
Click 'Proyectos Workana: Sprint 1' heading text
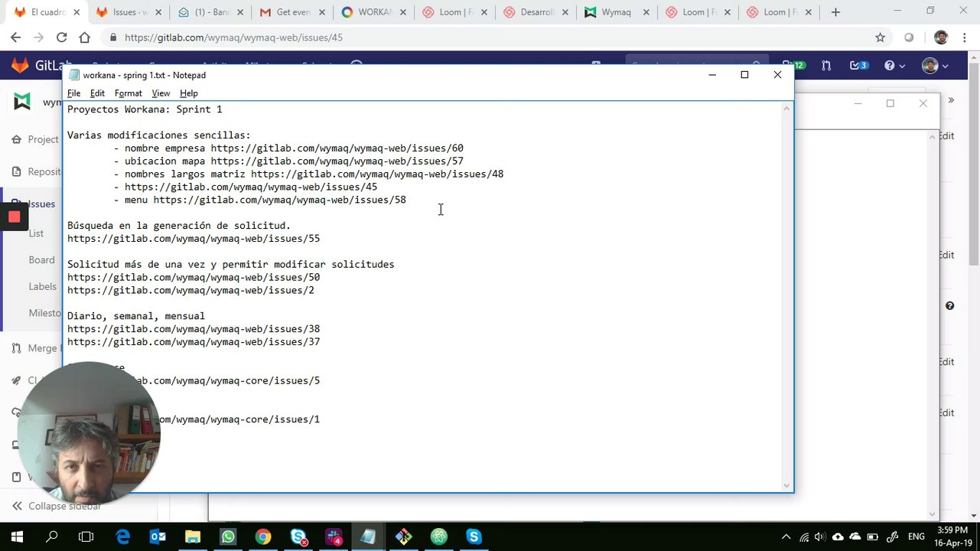coord(145,109)
